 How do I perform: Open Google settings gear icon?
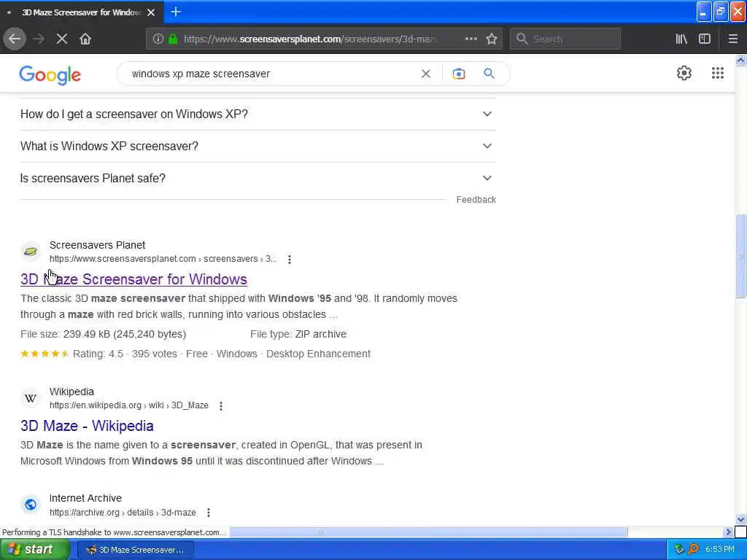(x=684, y=73)
